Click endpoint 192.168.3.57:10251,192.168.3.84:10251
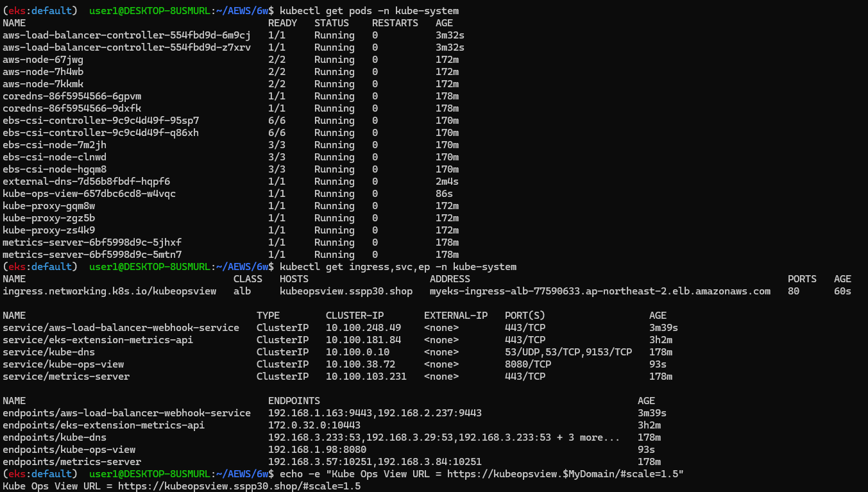The height and width of the screenshot is (492, 868). click(375, 462)
